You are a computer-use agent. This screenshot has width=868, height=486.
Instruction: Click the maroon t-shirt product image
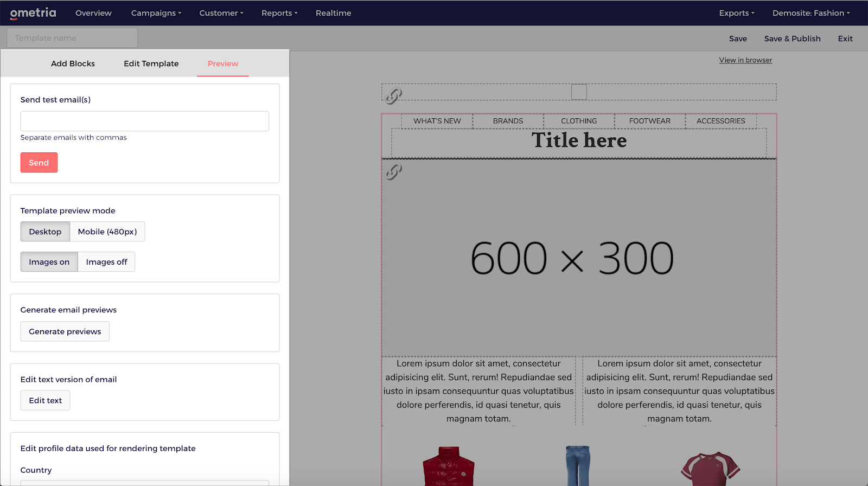(711, 469)
